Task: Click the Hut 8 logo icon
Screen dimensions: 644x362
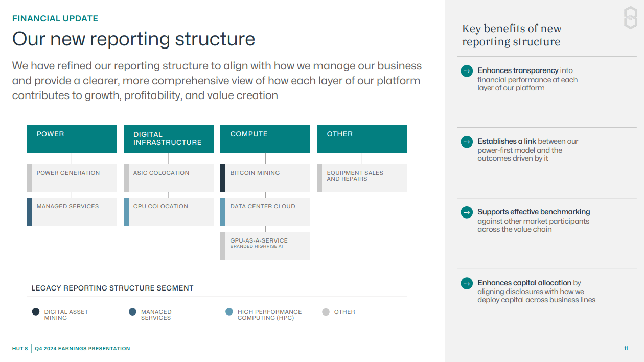Action: click(x=631, y=18)
